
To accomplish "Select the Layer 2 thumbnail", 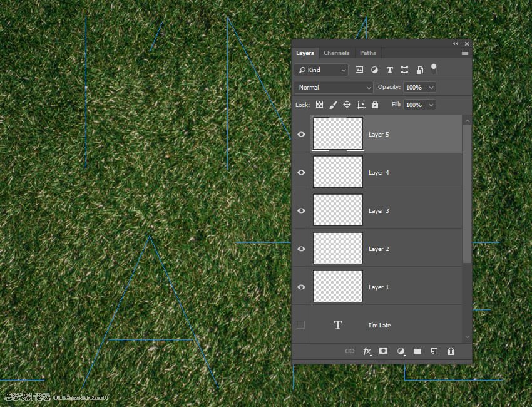I will pos(337,249).
